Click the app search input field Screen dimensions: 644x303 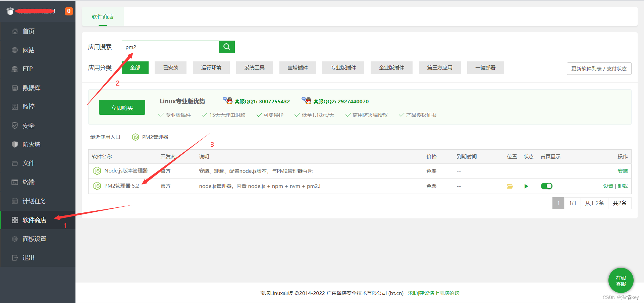click(170, 47)
